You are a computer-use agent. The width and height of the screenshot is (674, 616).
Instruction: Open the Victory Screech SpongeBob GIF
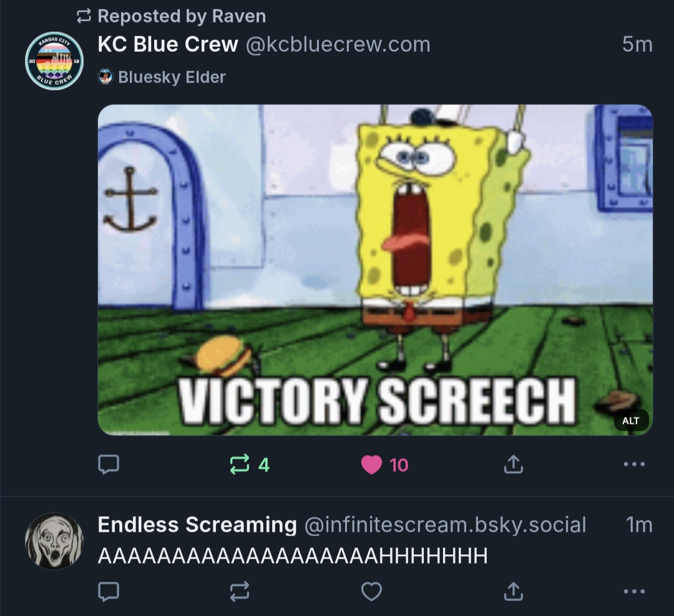point(375,270)
